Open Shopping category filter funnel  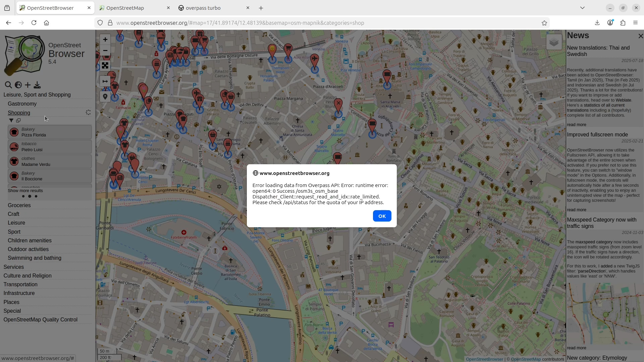(x=11, y=120)
